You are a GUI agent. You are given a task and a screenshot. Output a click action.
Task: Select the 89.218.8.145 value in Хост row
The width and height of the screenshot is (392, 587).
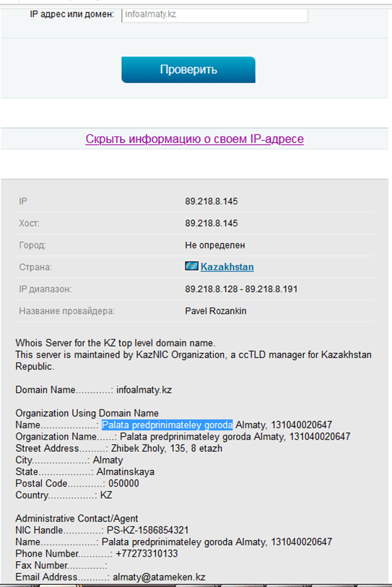tap(212, 224)
